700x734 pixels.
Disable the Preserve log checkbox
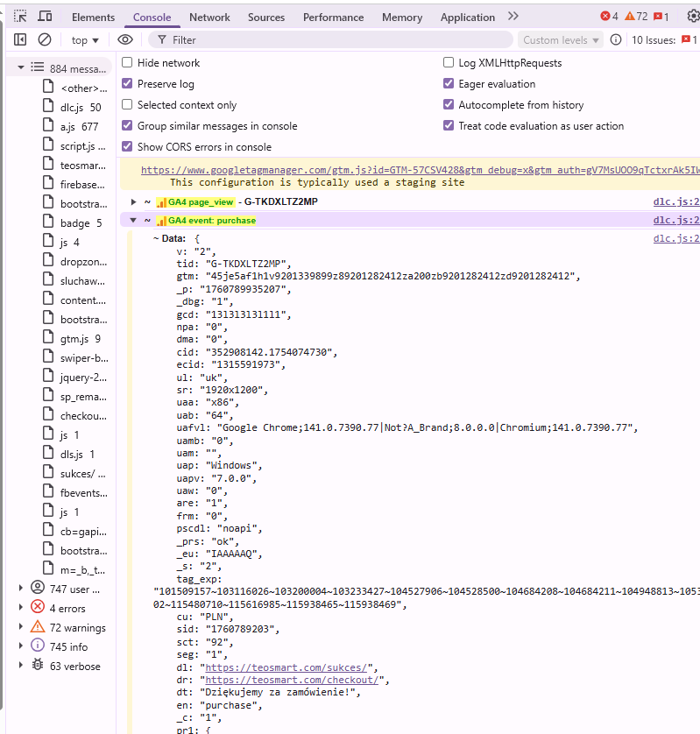pos(127,83)
